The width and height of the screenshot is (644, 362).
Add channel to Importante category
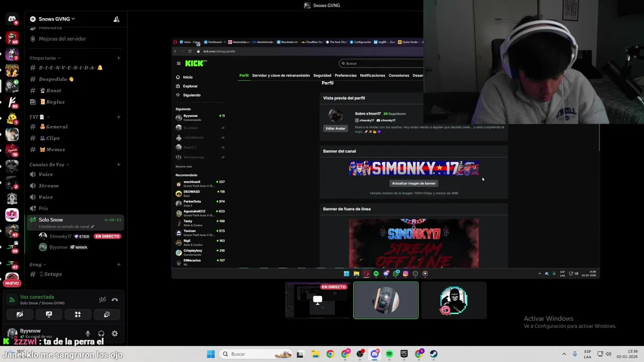pos(119,58)
